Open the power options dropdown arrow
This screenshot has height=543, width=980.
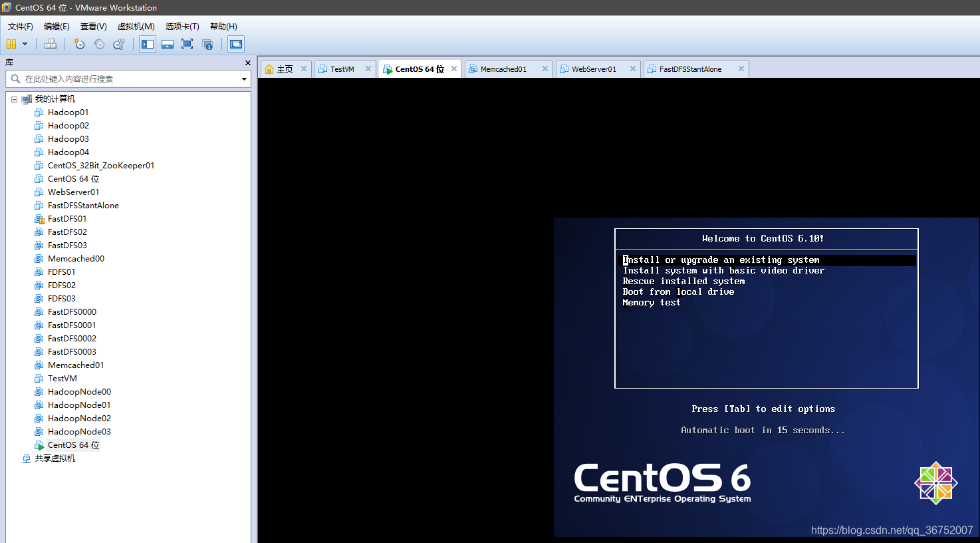tap(25, 44)
